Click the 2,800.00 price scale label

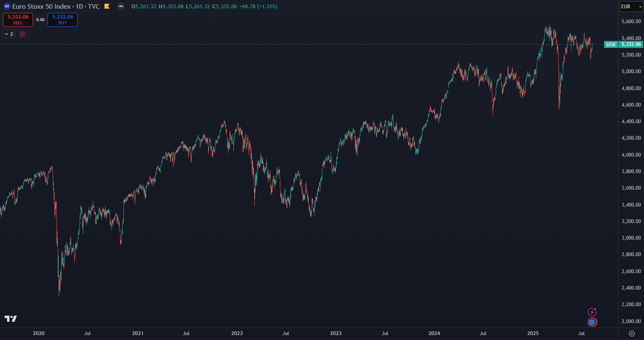(x=631, y=254)
